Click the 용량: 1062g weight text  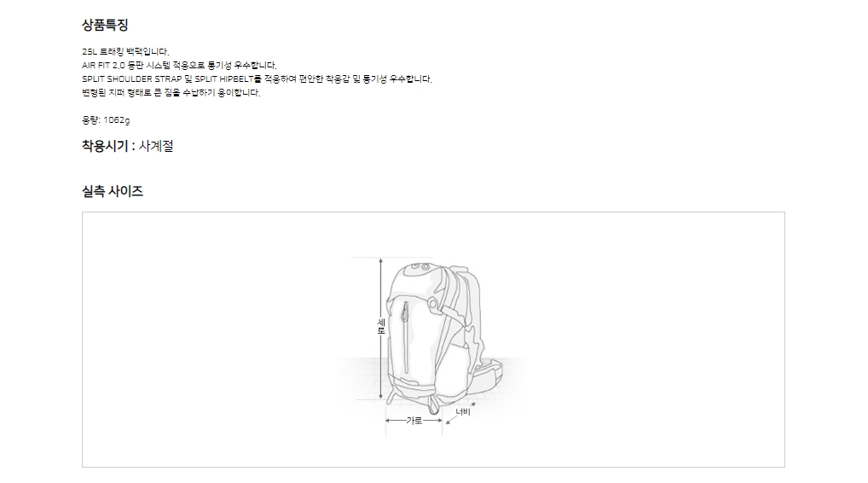[106, 120]
